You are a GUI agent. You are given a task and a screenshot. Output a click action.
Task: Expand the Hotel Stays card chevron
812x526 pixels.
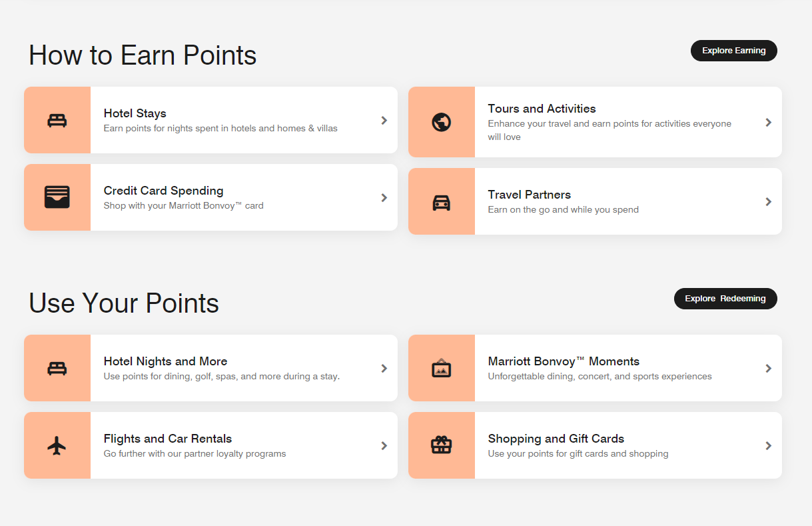point(384,120)
